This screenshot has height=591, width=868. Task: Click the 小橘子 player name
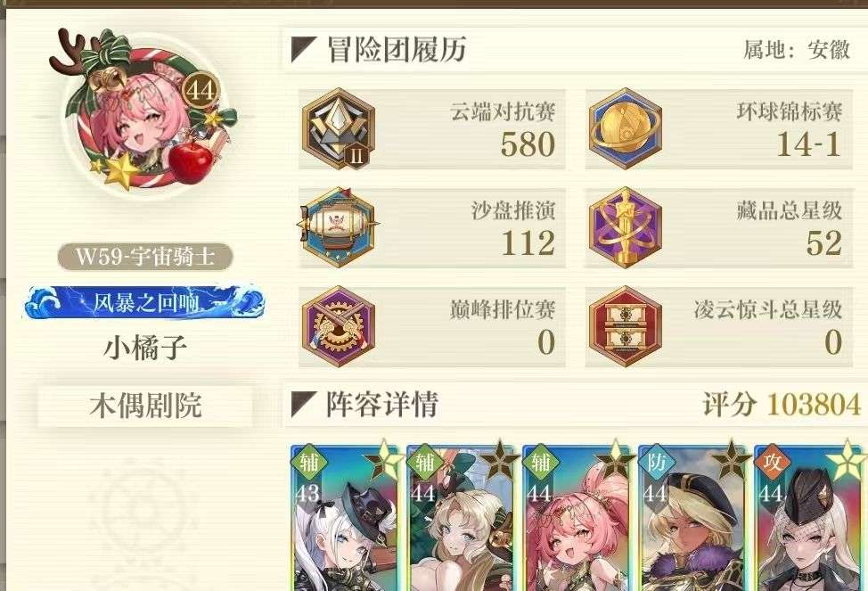click(145, 348)
